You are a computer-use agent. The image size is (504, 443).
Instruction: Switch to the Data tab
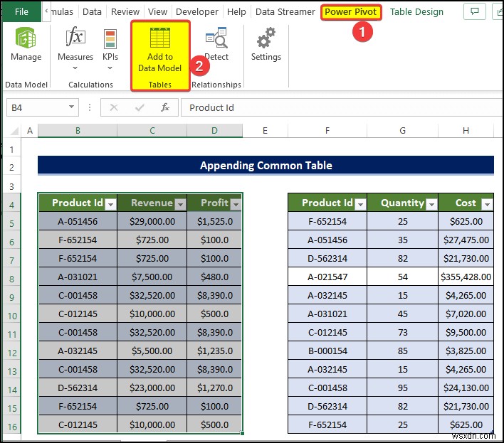tap(92, 12)
